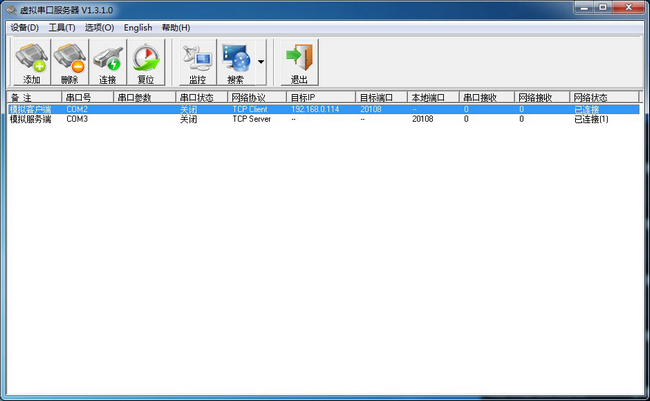Open the 选项(O) menu
This screenshot has width=650, height=401.
click(99, 27)
